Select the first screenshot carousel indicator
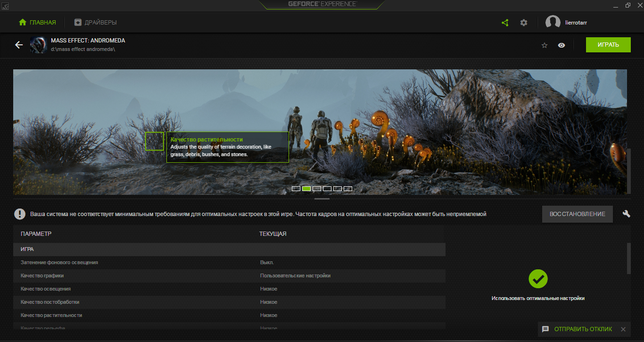 point(296,189)
